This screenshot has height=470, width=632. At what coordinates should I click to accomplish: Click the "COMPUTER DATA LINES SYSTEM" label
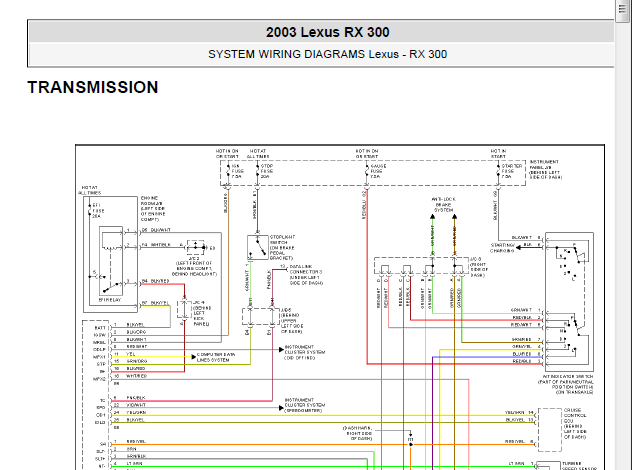(x=216, y=357)
